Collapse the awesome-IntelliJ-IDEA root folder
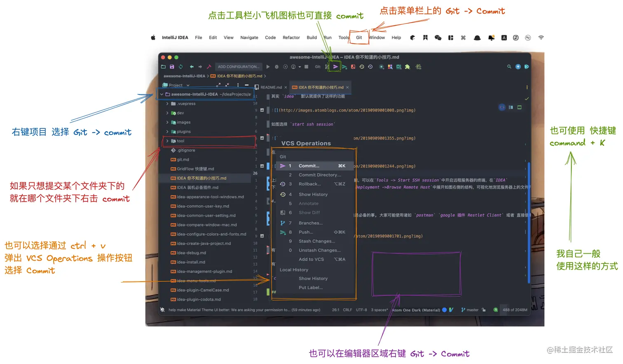This screenshot has width=623, height=364. (x=162, y=94)
